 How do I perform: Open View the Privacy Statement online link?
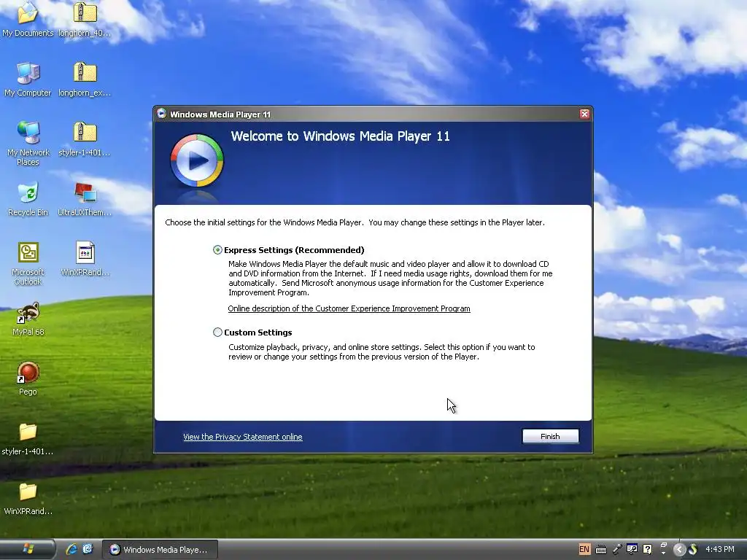click(242, 437)
